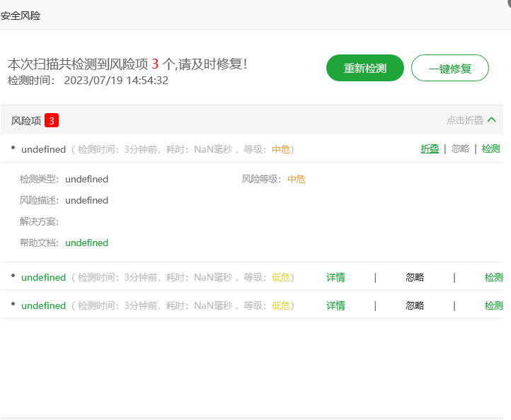This screenshot has width=511, height=420.
Task: Click 忽略 on the last 低危 item
Action: click(415, 305)
